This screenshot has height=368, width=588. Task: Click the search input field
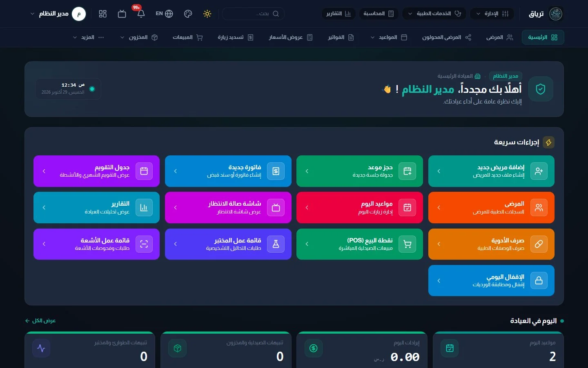click(253, 13)
